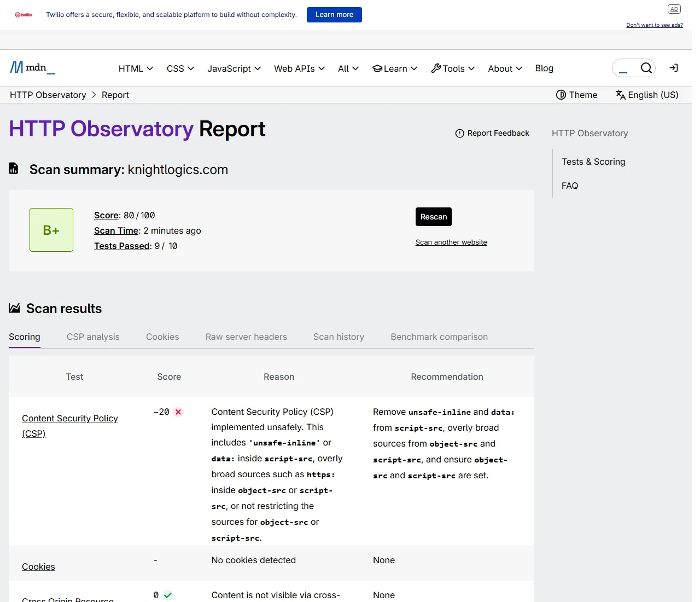Click Don't want to see ads link
Image resolution: width=700 pixels, height=602 pixels.
pyautogui.click(x=655, y=25)
